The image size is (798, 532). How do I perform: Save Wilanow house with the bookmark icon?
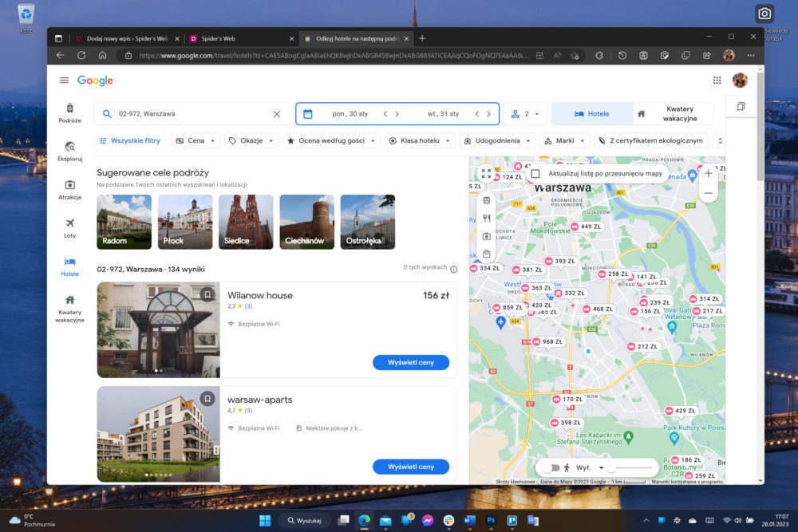[x=207, y=294]
